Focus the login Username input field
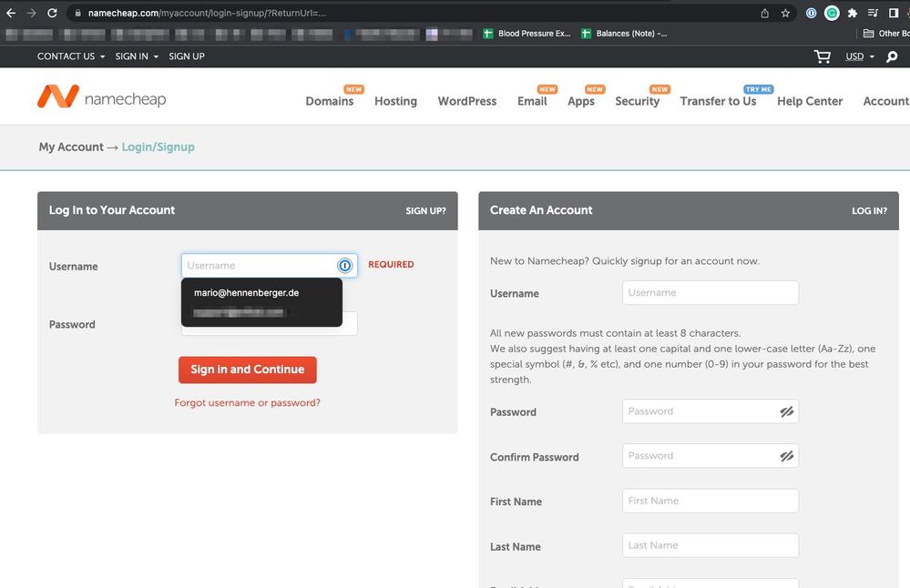 click(270, 266)
